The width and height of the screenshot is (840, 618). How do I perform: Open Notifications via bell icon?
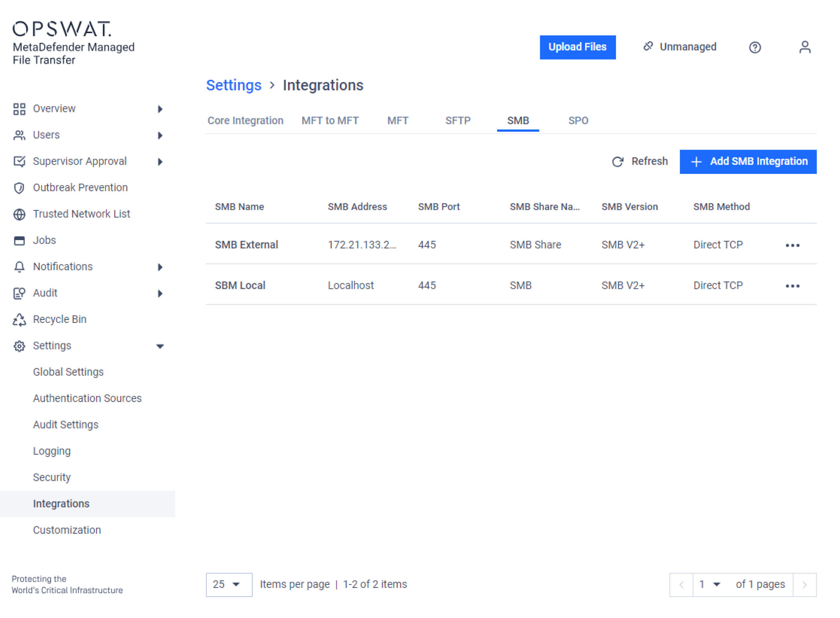(x=19, y=267)
